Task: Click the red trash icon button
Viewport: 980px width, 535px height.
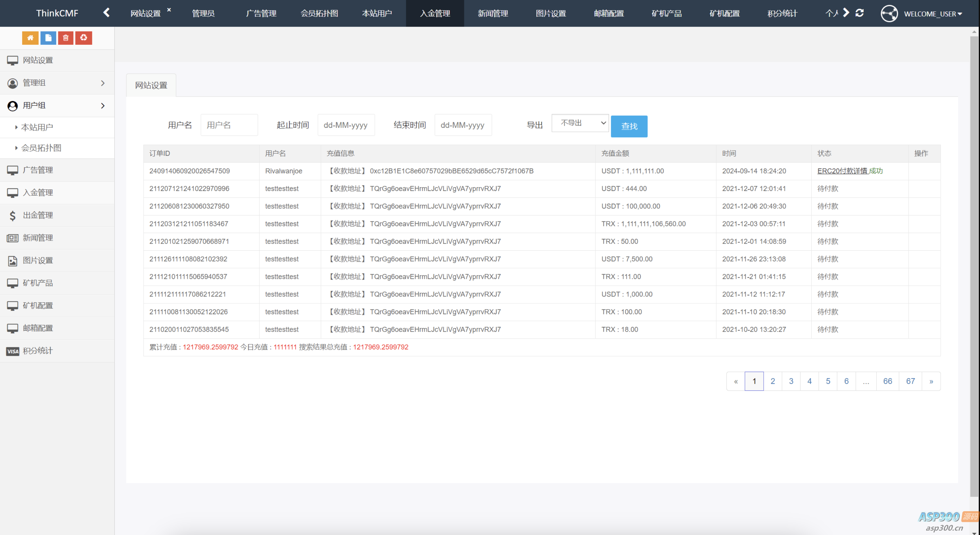Action: coord(66,38)
